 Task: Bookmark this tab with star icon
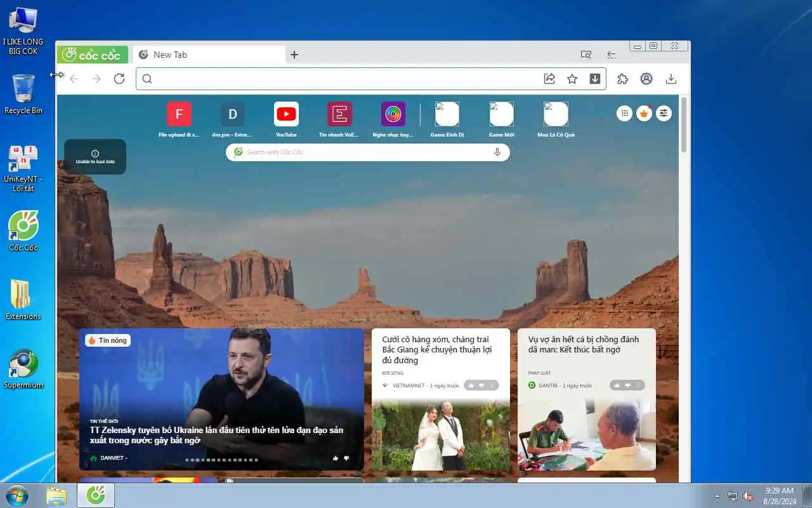[572, 79]
